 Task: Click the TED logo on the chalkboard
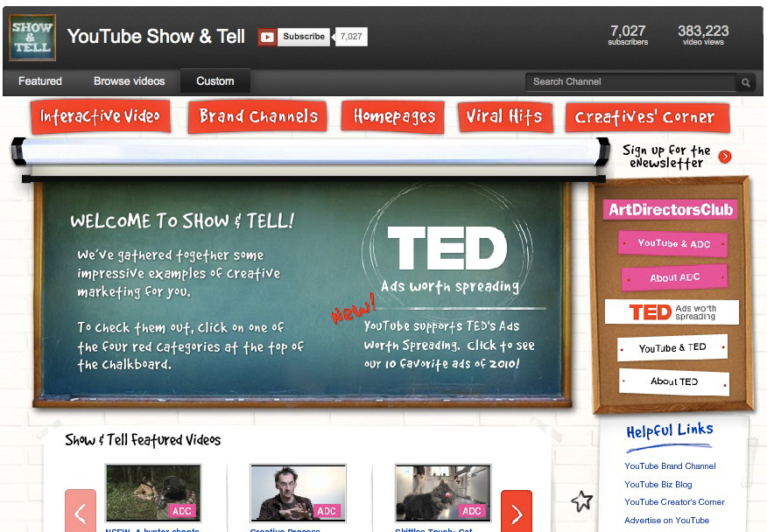[x=447, y=248]
